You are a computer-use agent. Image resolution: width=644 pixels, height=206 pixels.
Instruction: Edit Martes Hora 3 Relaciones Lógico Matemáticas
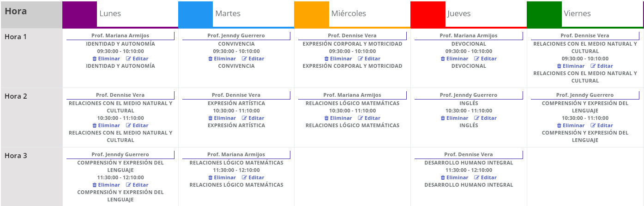pyautogui.click(x=253, y=177)
